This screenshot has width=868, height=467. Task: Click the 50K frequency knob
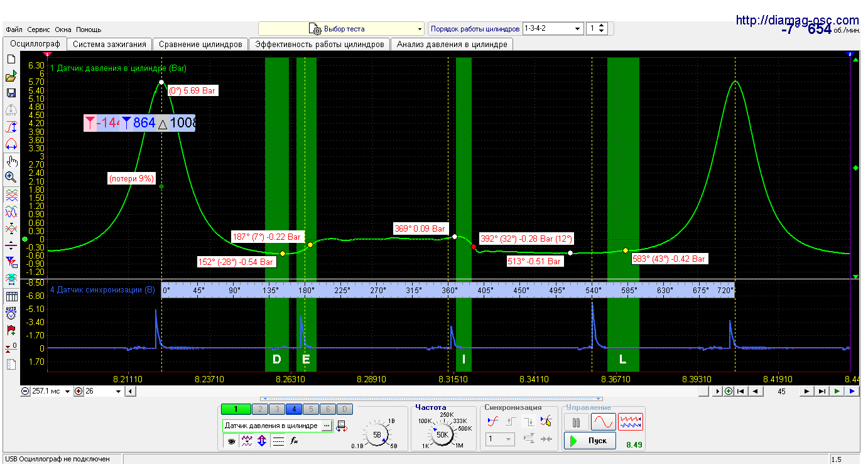point(442,434)
